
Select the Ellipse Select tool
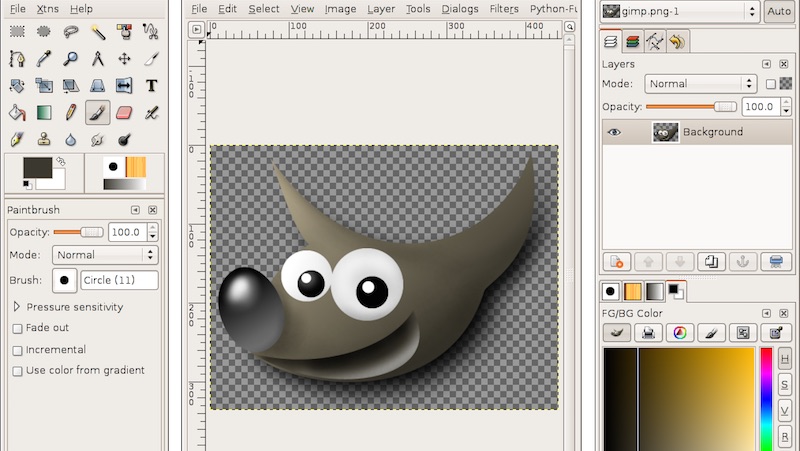(44, 32)
